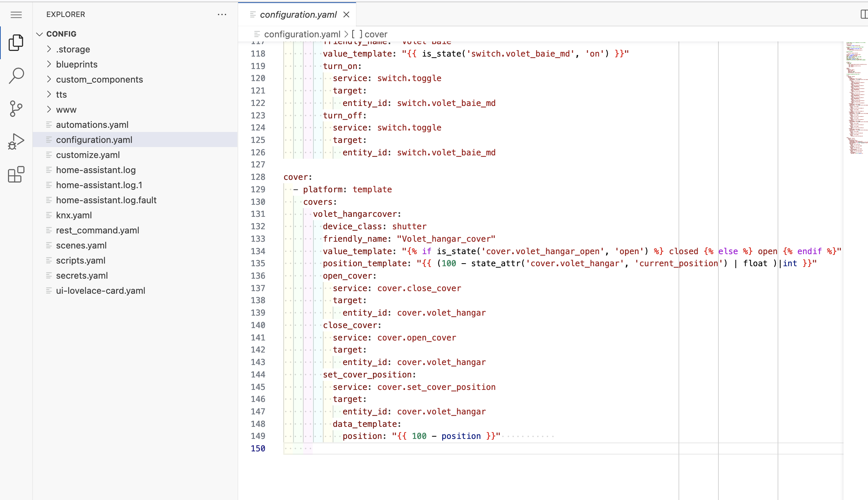Viewport: 868px width, 500px height.
Task: Click the cover breadcrumb item
Action: (376, 34)
